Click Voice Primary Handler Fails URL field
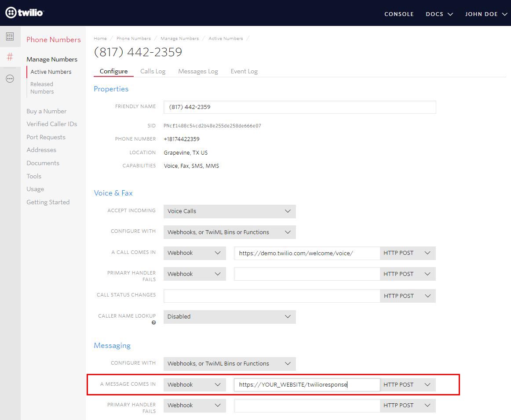Viewport: 511px width, 420px height. tap(307, 274)
